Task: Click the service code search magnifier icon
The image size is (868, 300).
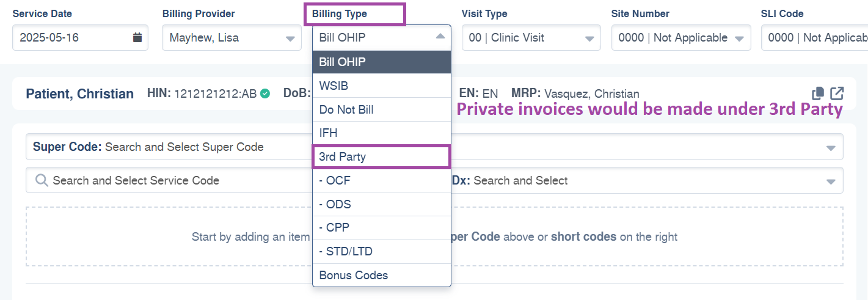Action: click(42, 180)
